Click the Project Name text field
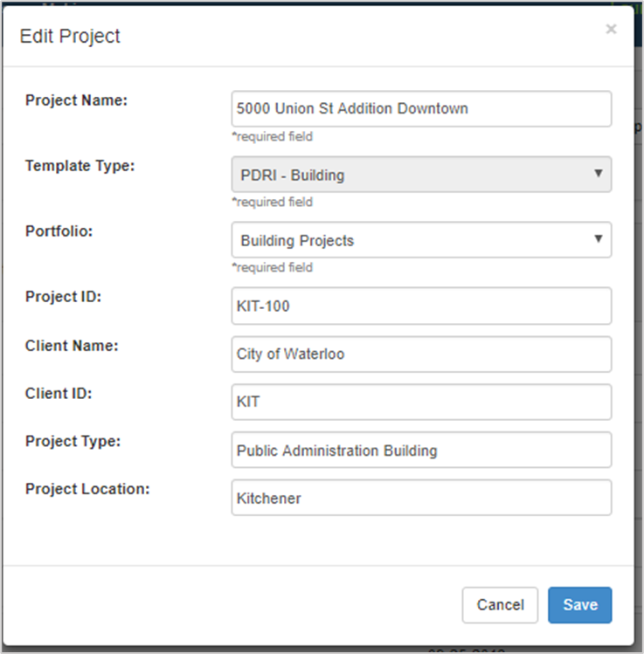644x654 pixels. [421, 109]
